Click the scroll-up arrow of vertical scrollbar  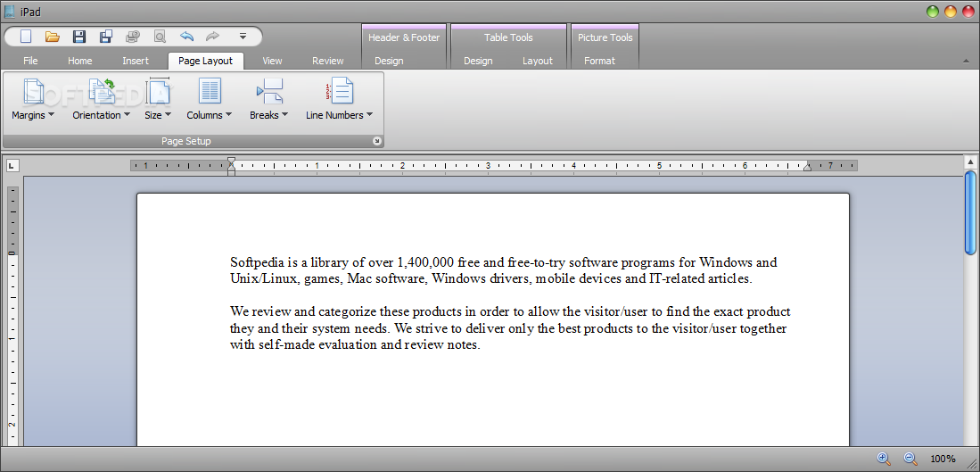coord(970,161)
